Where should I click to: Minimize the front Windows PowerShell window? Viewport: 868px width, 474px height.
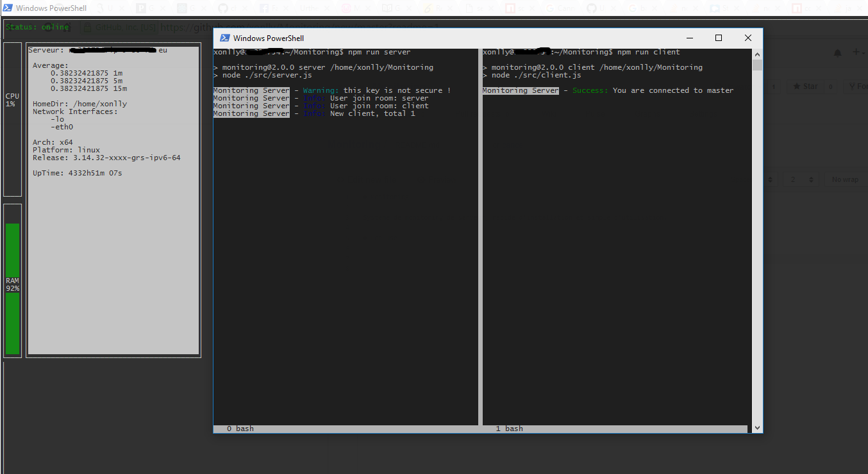click(689, 38)
